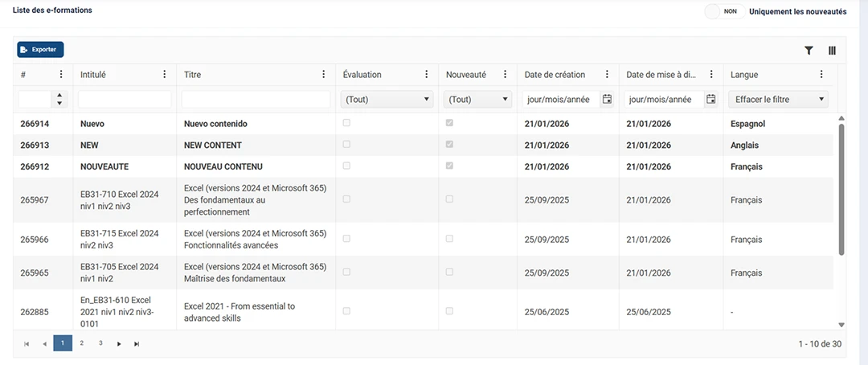Tick Évaluation checkbox for row 266913
Screen dimensions: 868x365
click(346, 144)
